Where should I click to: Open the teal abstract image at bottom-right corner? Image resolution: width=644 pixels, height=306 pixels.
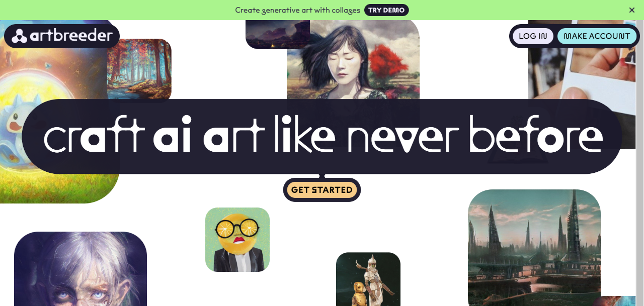click(x=618, y=301)
